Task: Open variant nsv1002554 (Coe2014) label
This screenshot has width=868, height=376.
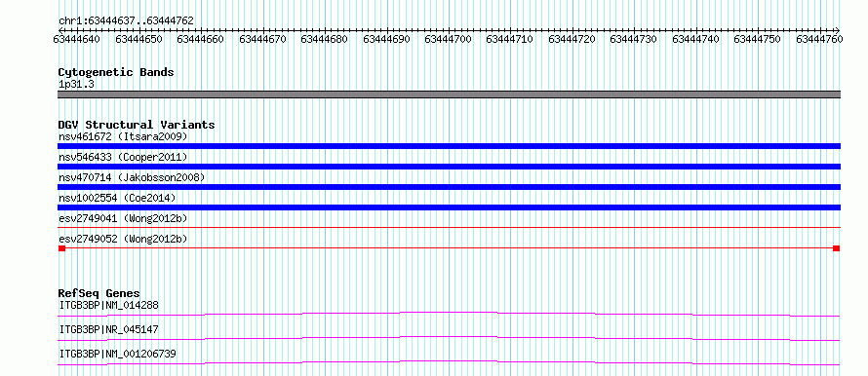Action: pos(118,198)
